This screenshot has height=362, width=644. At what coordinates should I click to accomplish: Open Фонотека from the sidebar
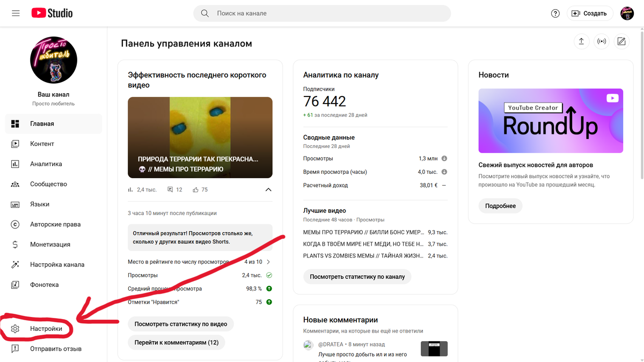point(54,285)
